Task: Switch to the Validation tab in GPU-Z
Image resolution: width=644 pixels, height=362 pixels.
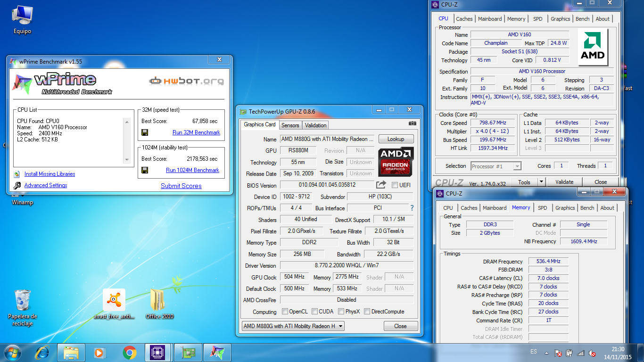Action: tap(316, 125)
